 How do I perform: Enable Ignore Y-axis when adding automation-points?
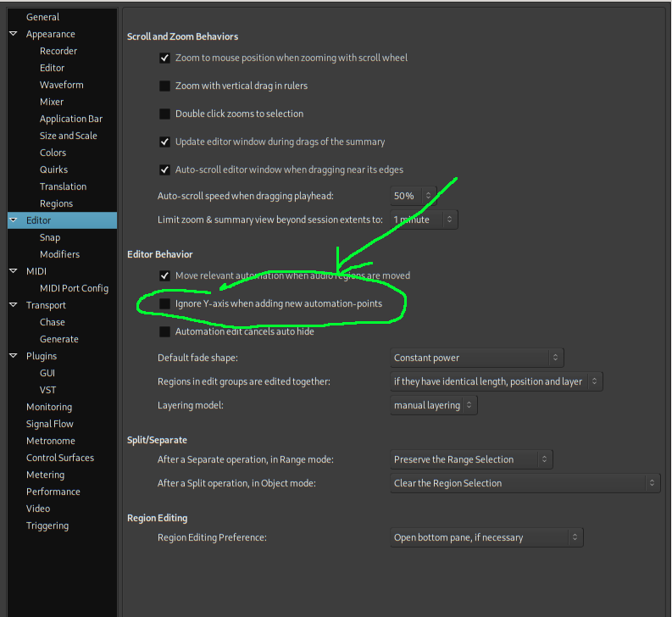(164, 303)
